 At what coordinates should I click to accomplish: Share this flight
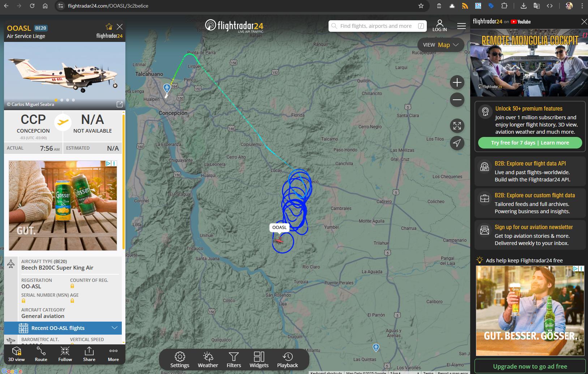point(89,354)
